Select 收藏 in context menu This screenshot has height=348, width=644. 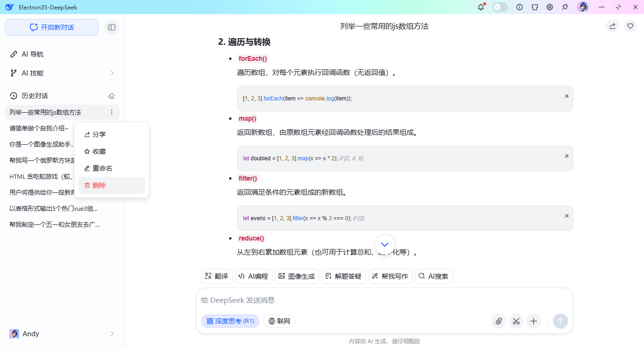(112, 151)
